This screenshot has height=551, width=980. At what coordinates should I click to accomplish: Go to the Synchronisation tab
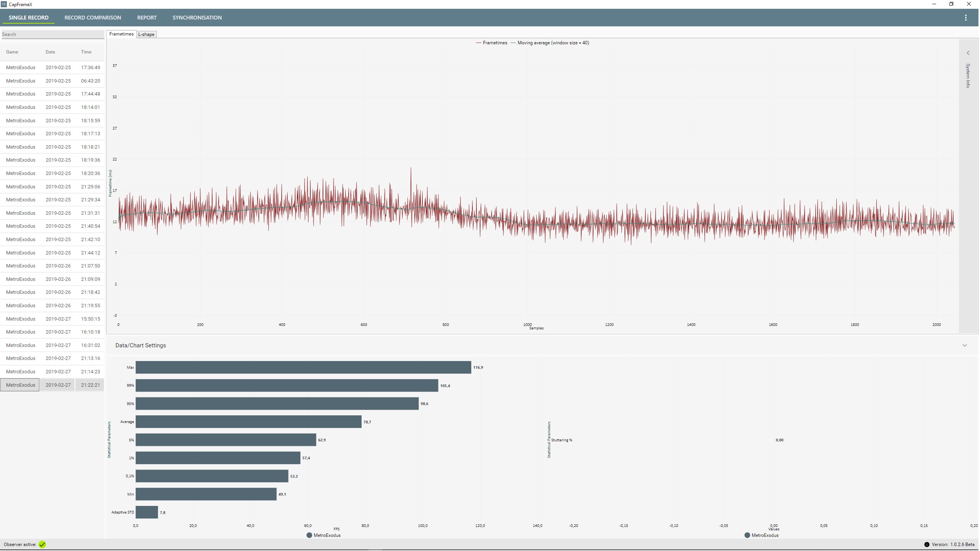[197, 18]
